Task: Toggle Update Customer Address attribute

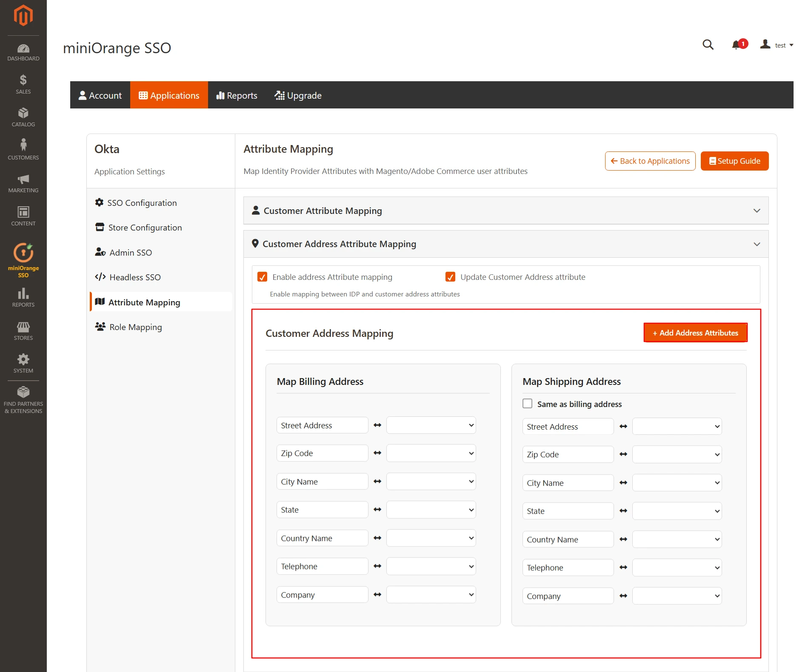Action: pyautogui.click(x=451, y=277)
